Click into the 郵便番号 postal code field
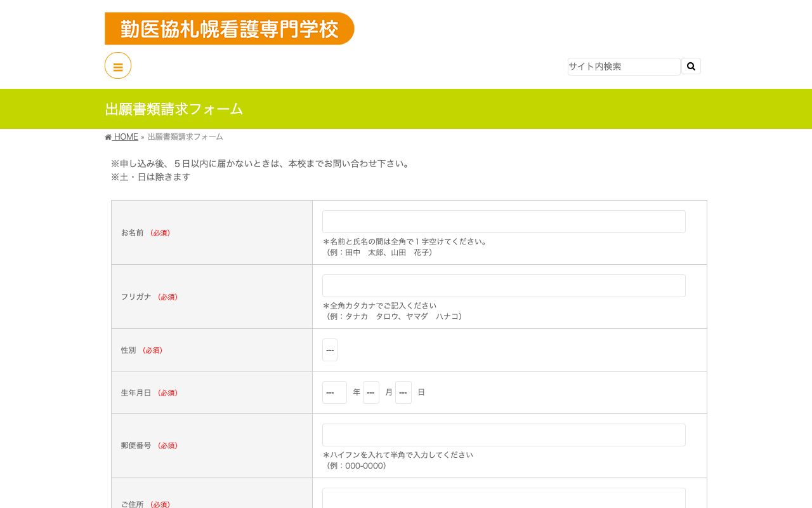Screen dimensions: 812x508 pos(504,435)
